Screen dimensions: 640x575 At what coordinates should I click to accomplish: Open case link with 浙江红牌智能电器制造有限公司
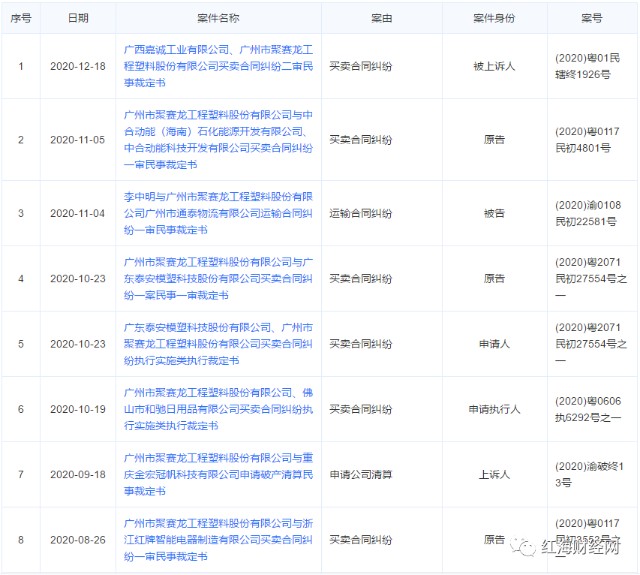click(x=218, y=539)
